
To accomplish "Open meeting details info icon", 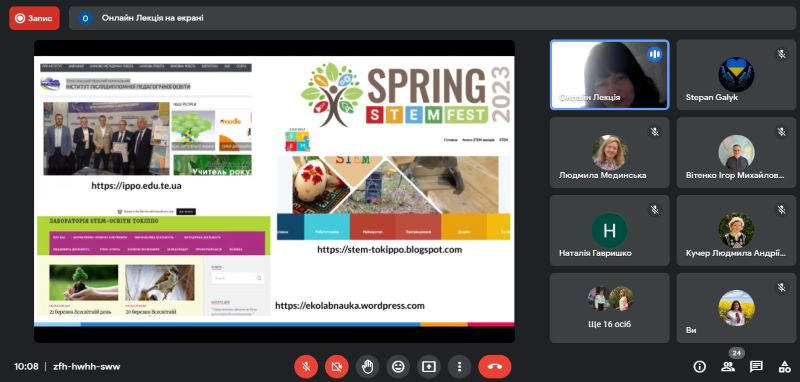I will pyautogui.click(x=700, y=366).
